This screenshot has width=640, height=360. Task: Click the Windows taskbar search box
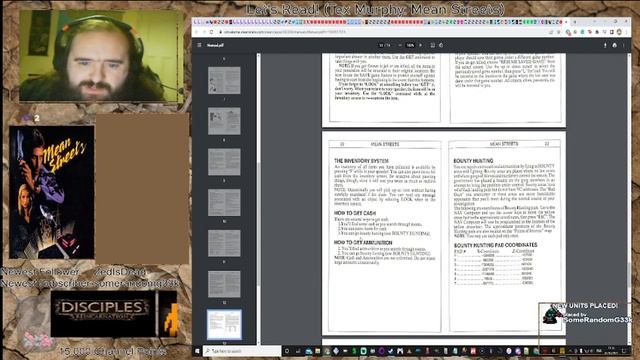coord(242,351)
